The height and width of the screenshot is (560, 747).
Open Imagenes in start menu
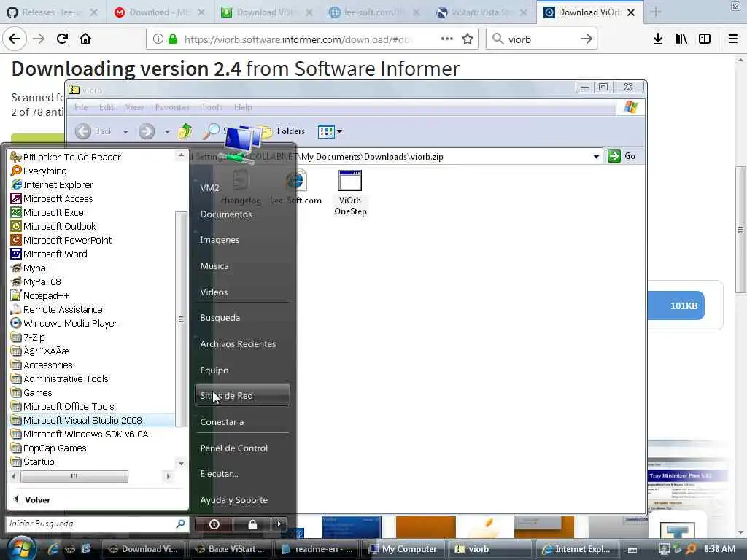point(220,240)
